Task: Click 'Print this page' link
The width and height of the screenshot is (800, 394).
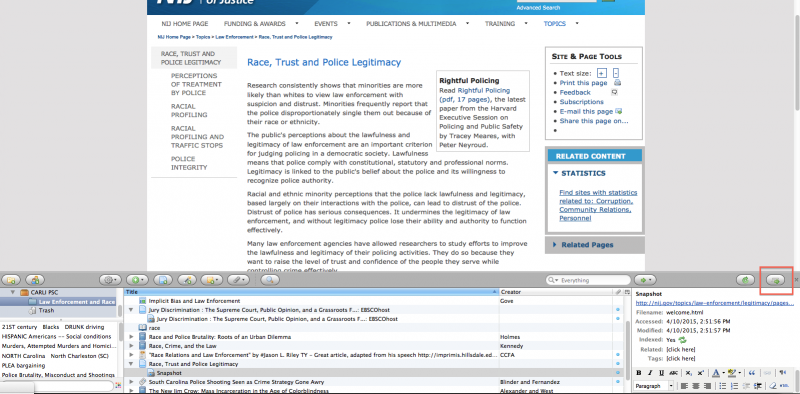Action: (583, 83)
